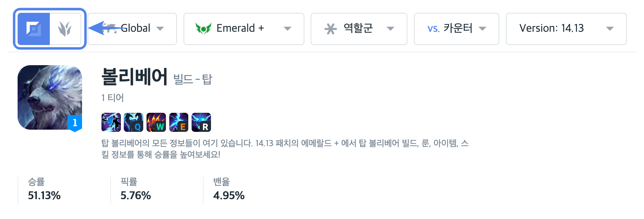Expand the Version: 14.13 dropdown
The height and width of the screenshot is (219, 644).
[566, 29]
